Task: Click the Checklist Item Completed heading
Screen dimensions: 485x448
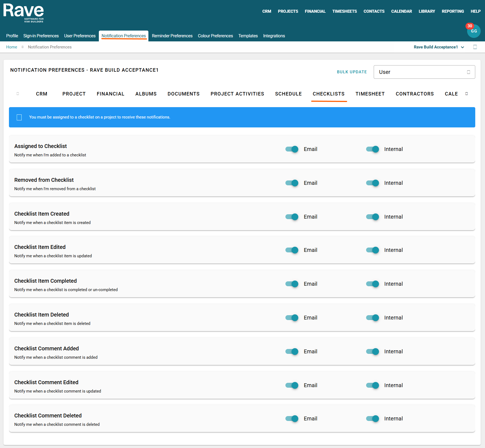Action: tap(45, 281)
